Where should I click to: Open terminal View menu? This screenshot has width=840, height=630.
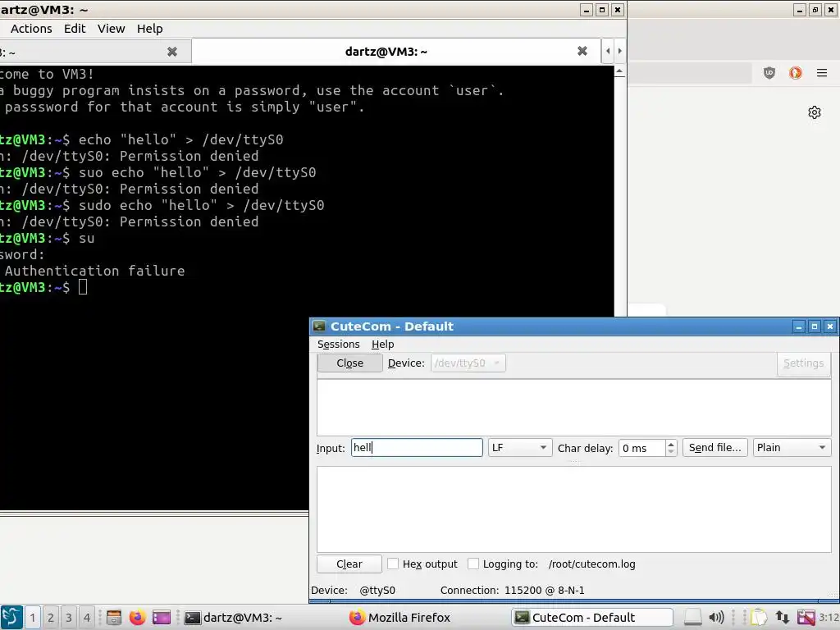tap(111, 29)
